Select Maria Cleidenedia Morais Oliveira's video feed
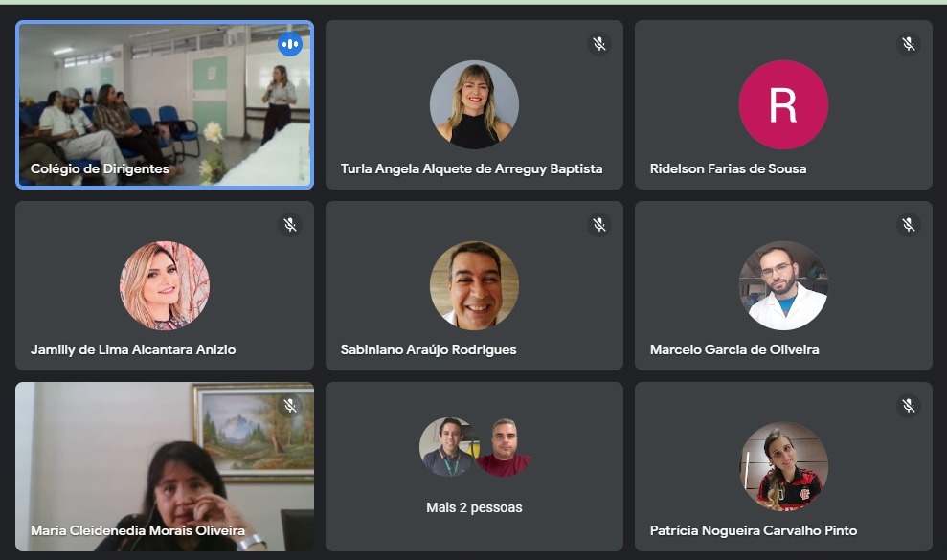This screenshot has height=560, width=947. 165,466
